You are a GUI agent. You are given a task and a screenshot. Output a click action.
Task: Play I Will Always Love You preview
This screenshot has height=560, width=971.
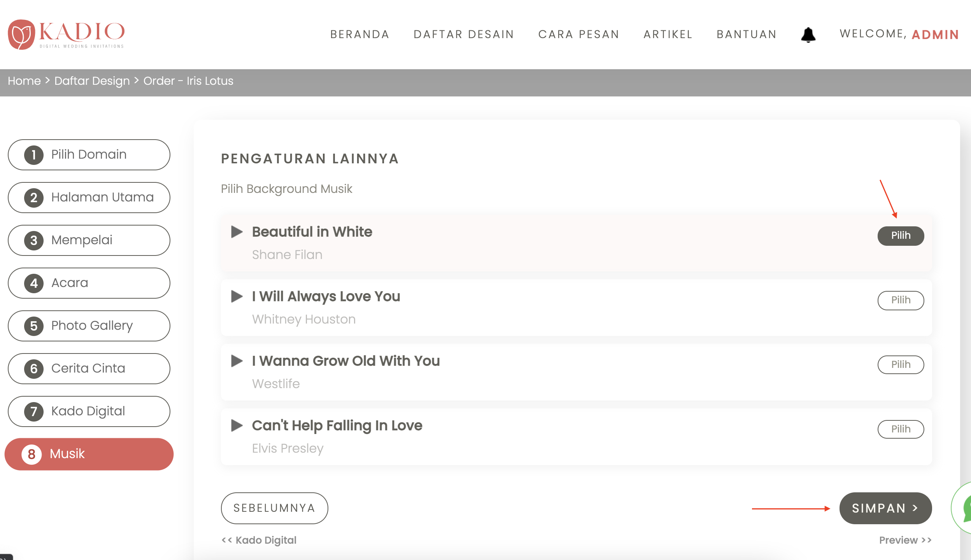tap(237, 296)
